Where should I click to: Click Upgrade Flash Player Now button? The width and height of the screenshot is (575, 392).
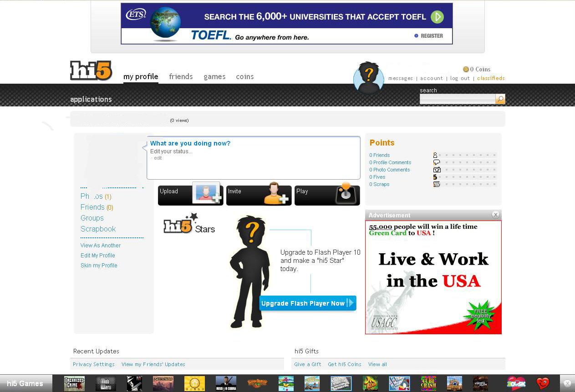[308, 303]
